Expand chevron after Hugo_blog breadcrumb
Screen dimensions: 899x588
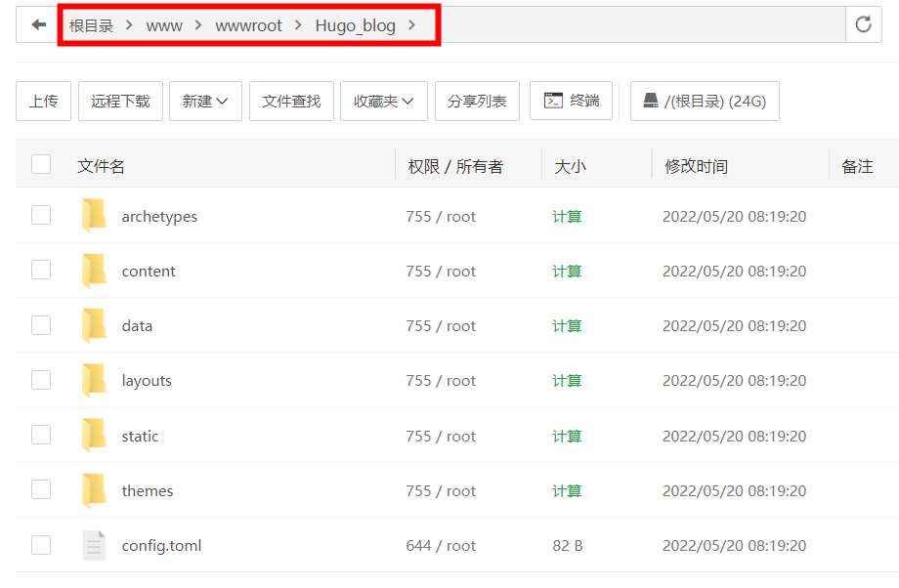coord(411,24)
